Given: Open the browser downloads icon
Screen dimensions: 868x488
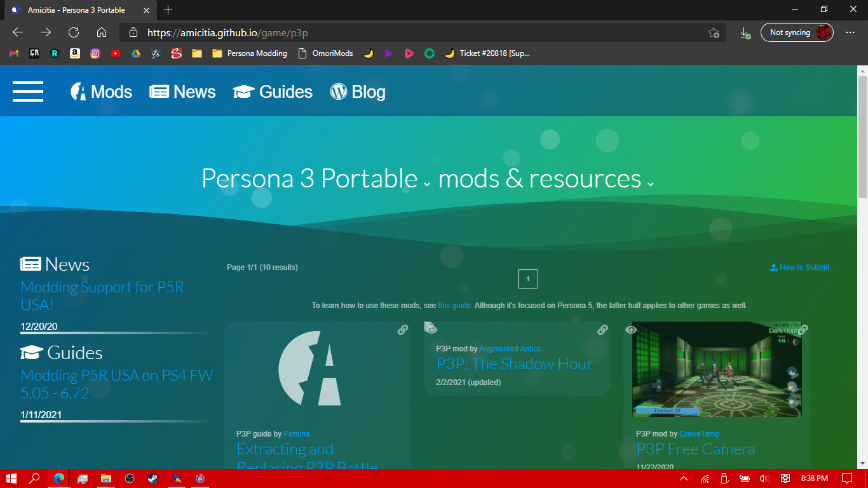Looking at the screenshot, I should click(745, 32).
